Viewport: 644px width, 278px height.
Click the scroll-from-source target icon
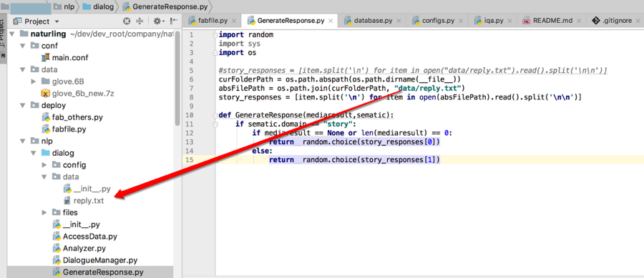[x=127, y=21]
